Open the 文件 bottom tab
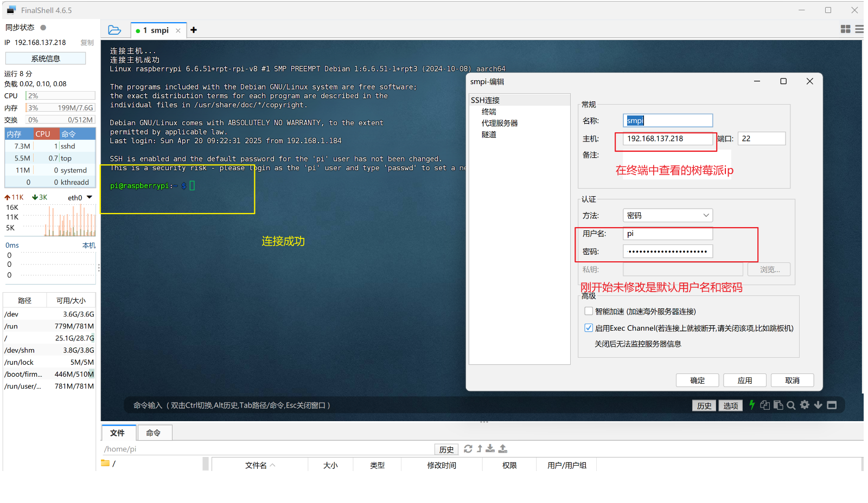This screenshot has width=868, height=503. click(x=118, y=433)
